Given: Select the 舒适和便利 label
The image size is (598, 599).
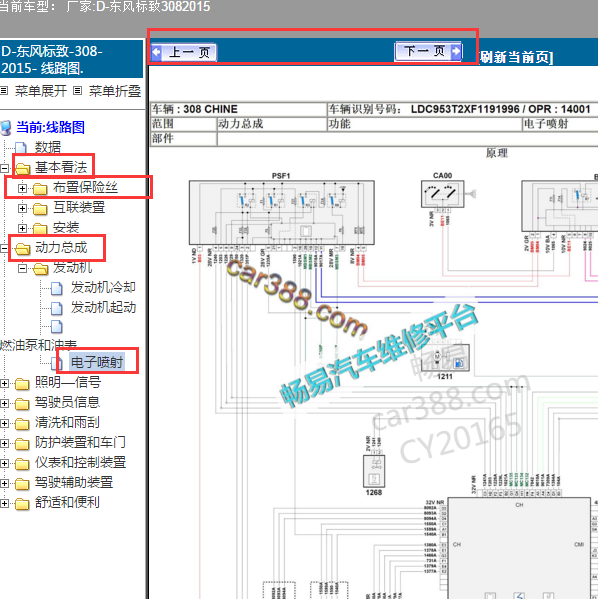Looking at the screenshot, I should (67, 502).
